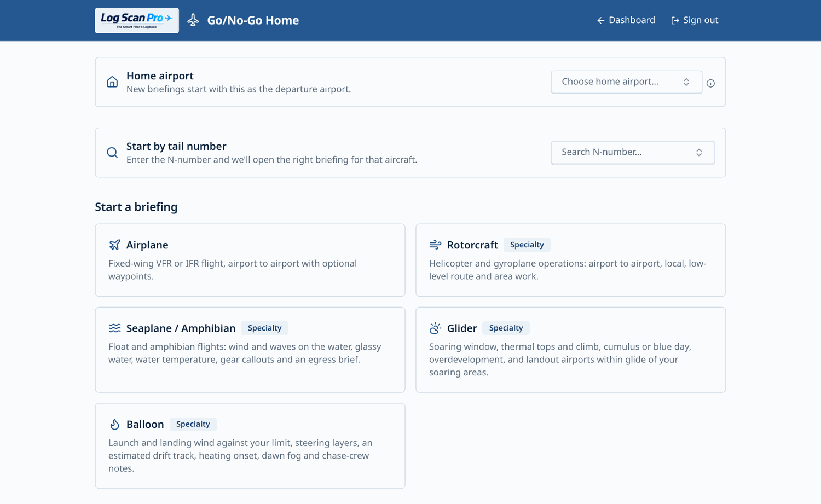The image size is (821, 504).
Task: Open the info icon beside home airport selector
Action: click(710, 83)
